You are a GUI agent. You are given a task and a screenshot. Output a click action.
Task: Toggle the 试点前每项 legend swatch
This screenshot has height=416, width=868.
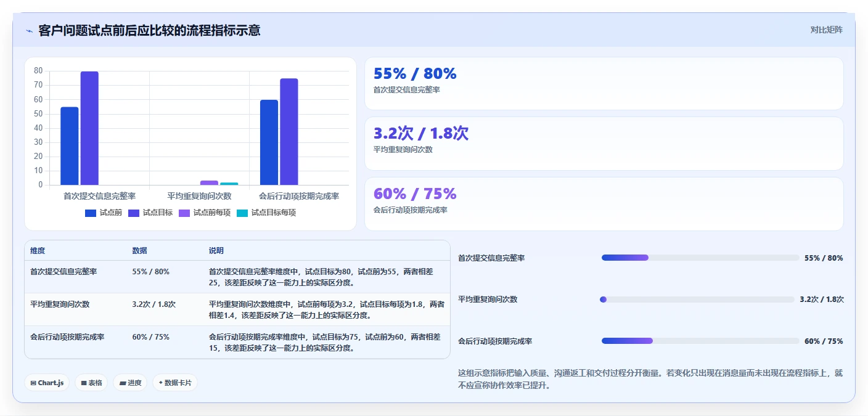click(184, 213)
